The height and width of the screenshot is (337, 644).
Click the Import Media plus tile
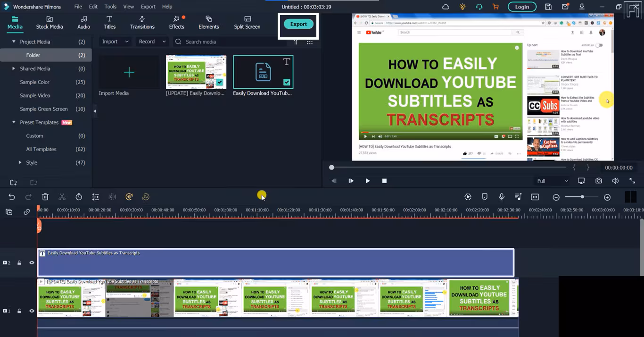(x=129, y=72)
